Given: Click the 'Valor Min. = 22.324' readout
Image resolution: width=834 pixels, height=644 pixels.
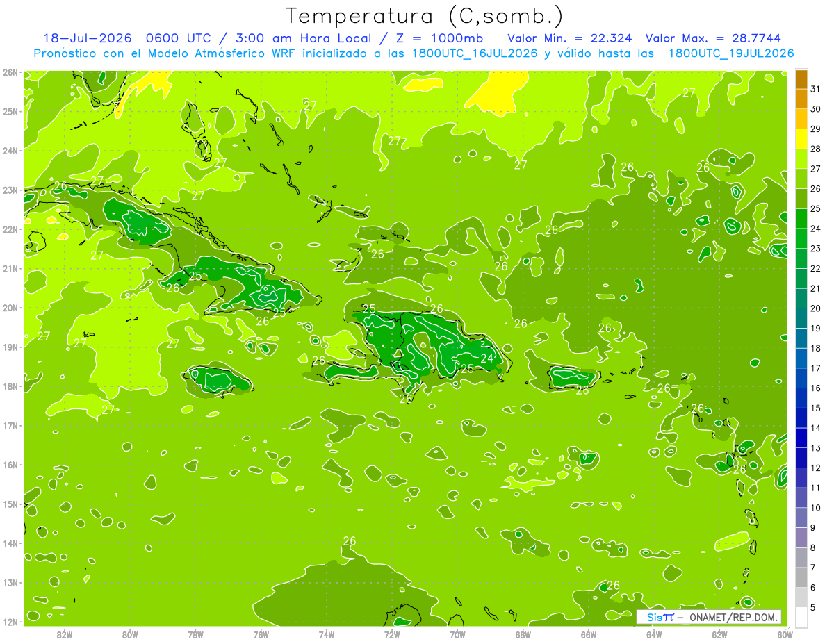Looking at the screenshot, I should [x=571, y=38].
